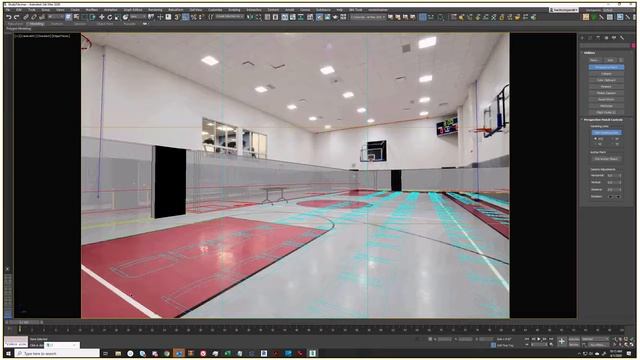Click the Measure utility button
This screenshot has width=640, height=360.
coord(606,87)
